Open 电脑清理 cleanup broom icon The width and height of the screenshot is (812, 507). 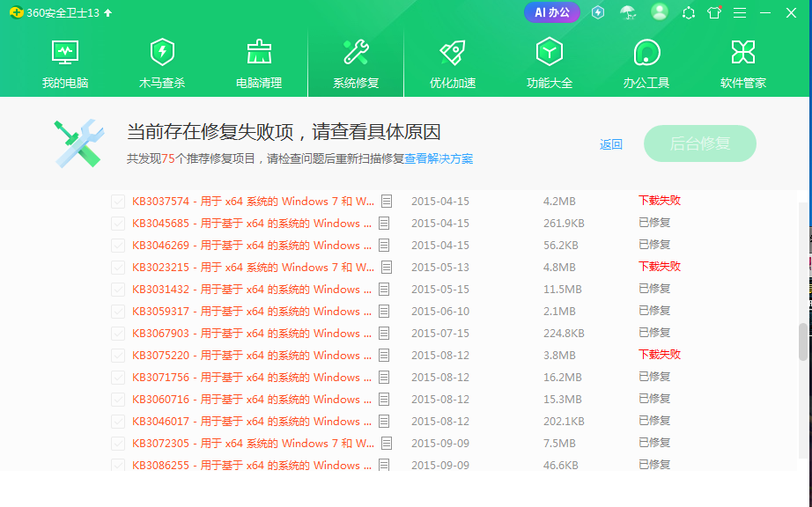click(259, 53)
